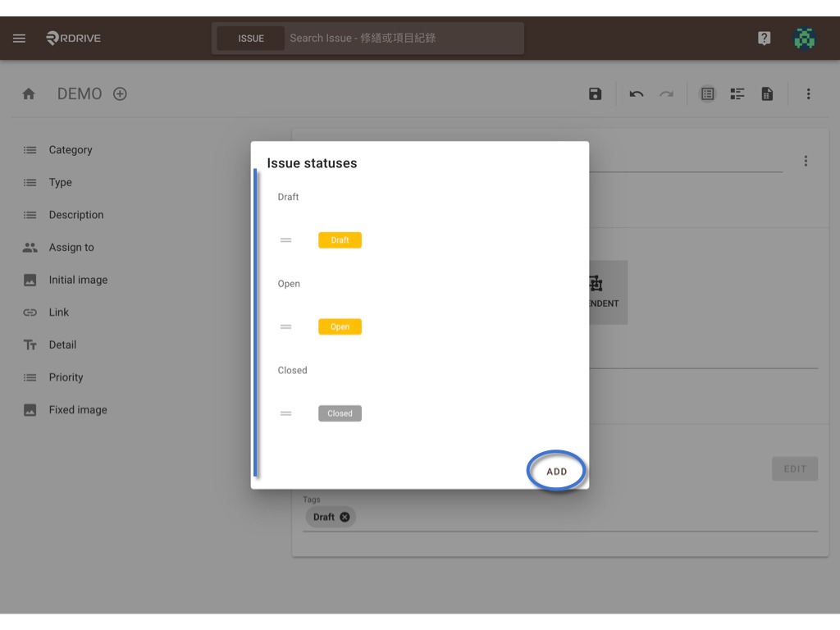The height and width of the screenshot is (630, 840).
Task: Click the Assign to people icon
Action: pos(30,248)
